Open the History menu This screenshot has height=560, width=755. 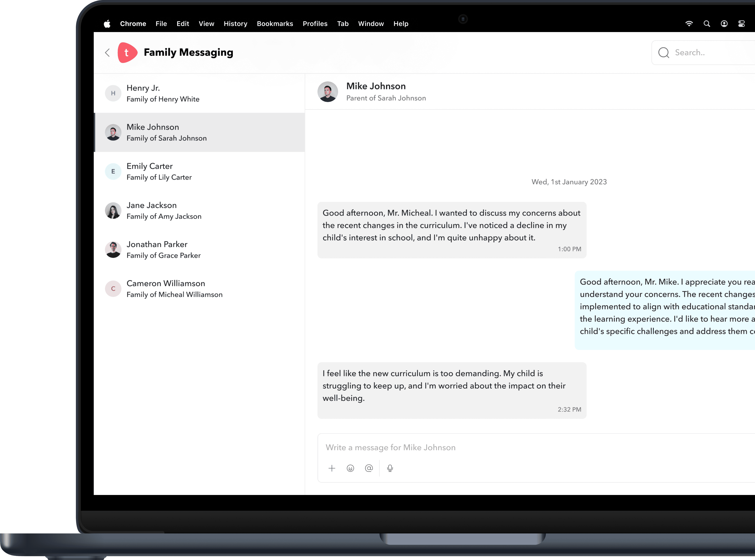coord(235,24)
